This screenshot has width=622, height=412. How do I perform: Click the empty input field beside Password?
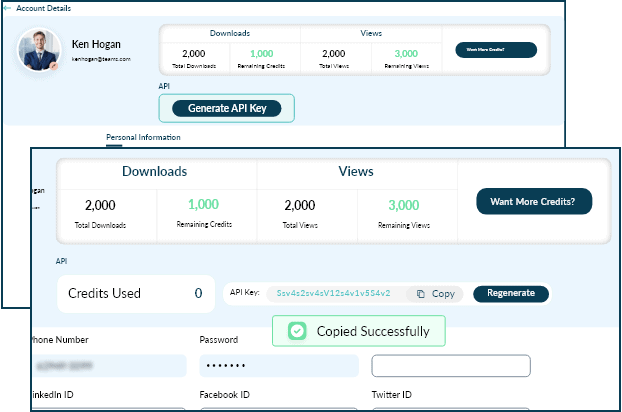coord(451,366)
